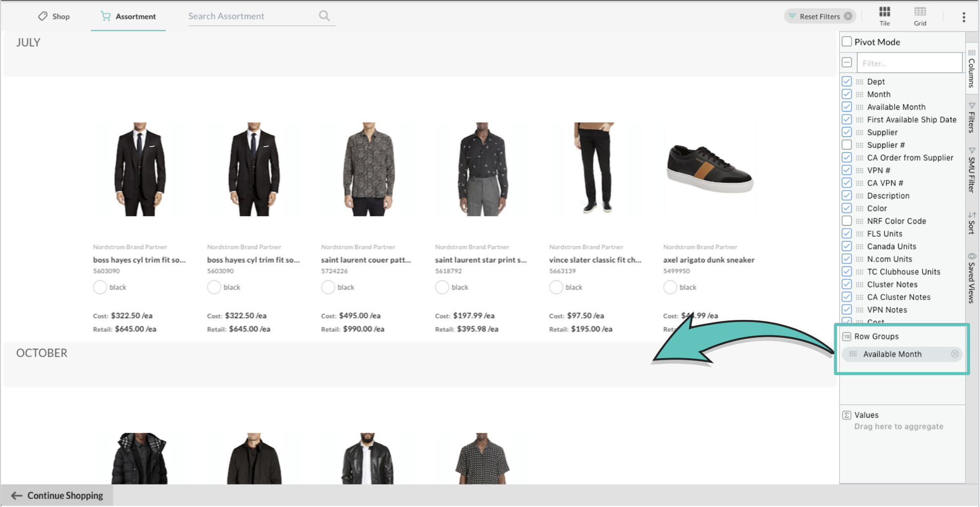Image resolution: width=980 pixels, height=507 pixels.
Task: Enable the Pivot Mode checkbox
Action: [847, 42]
